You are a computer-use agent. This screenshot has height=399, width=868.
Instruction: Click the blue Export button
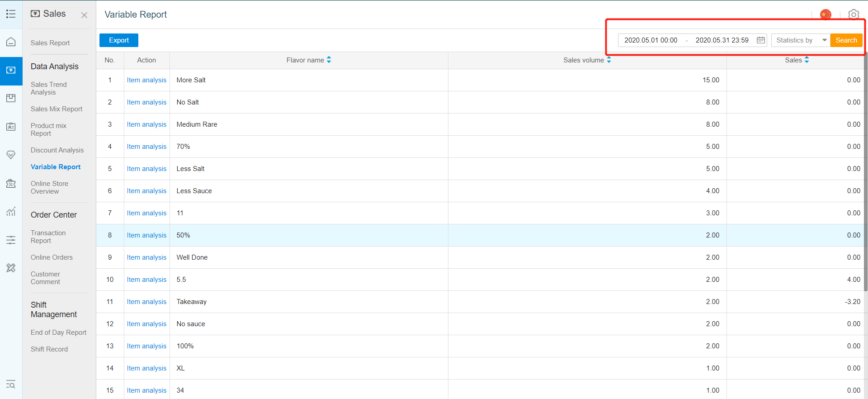click(x=119, y=40)
